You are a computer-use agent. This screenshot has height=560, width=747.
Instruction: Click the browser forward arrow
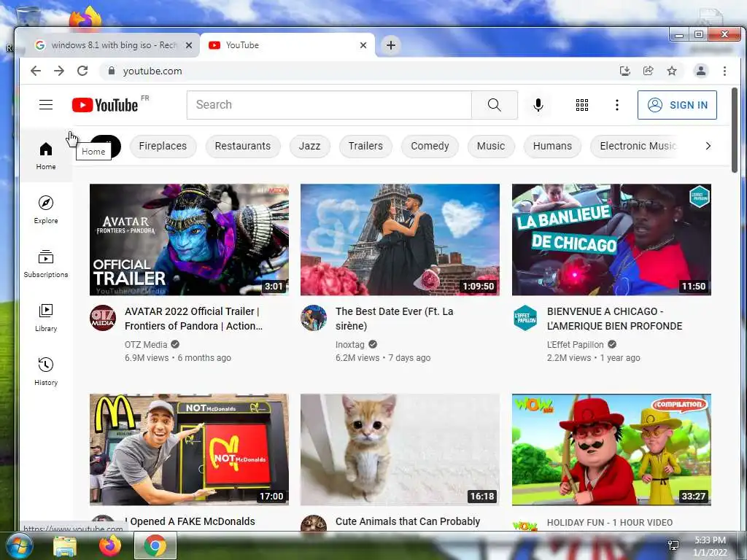coord(59,71)
